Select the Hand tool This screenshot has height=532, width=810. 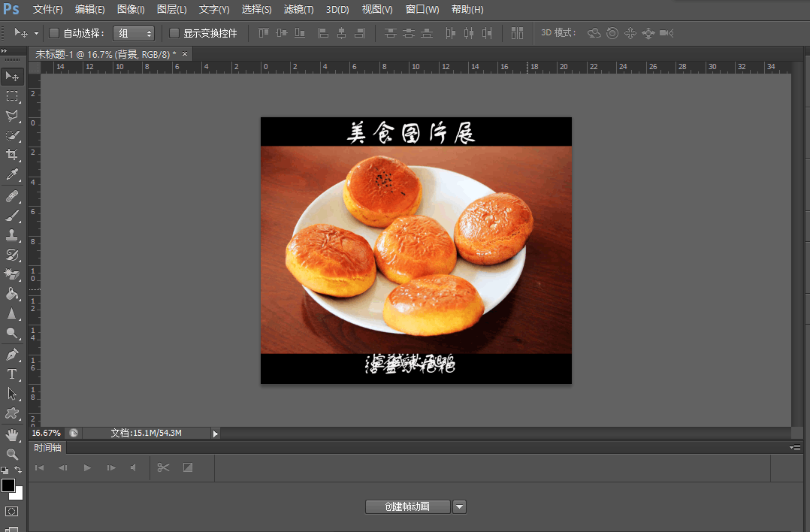click(x=12, y=434)
